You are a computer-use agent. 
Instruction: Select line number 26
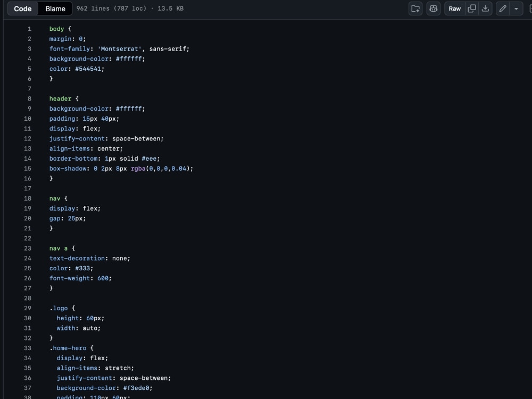[28, 278]
